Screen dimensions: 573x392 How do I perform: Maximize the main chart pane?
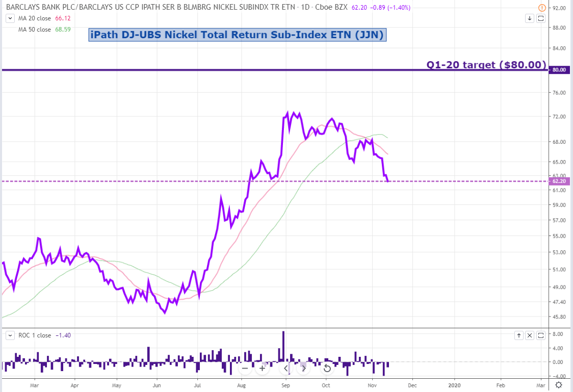click(541, 18)
